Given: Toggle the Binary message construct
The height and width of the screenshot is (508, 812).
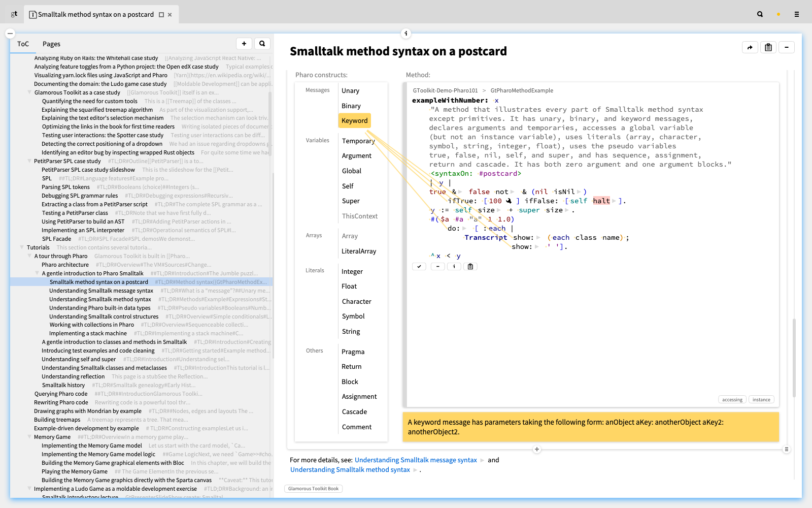Looking at the screenshot, I should tap(351, 106).
